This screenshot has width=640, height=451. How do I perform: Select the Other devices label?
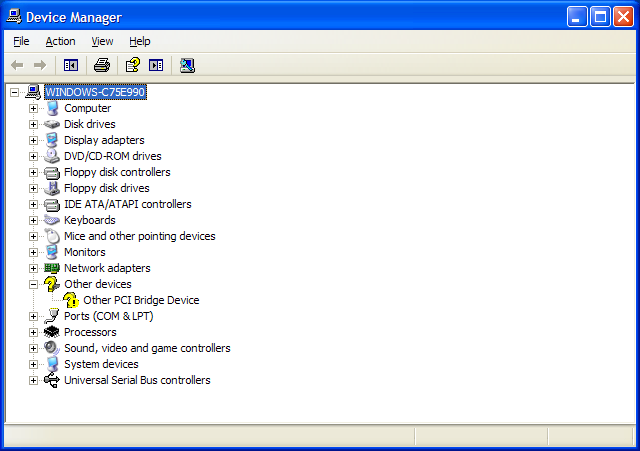click(x=98, y=284)
